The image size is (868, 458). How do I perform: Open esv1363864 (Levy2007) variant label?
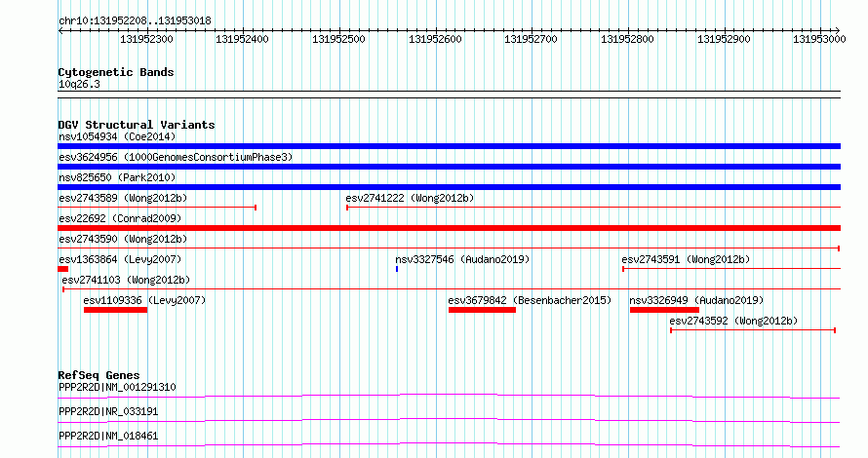pyautogui.click(x=120, y=259)
